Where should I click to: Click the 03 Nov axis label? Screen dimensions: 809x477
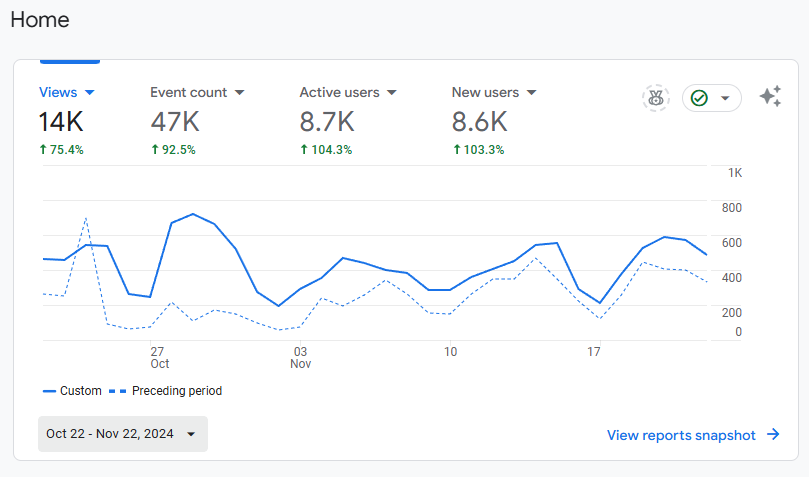(300, 357)
